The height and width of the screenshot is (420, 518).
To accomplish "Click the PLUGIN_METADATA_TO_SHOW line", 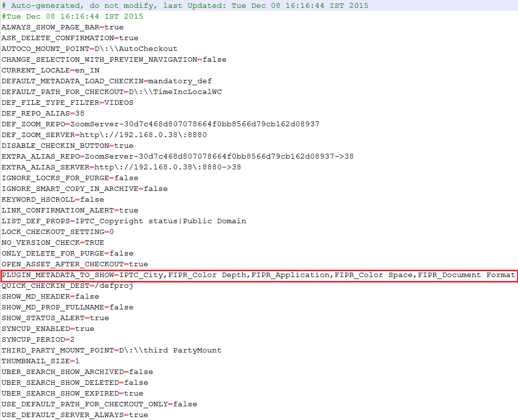I will [259, 275].
